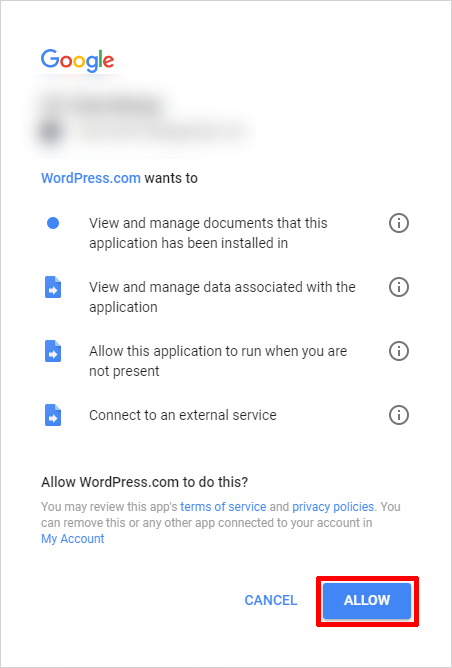The height and width of the screenshot is (668, 452).
Task: Click script icon beside external service entry
Action: click(53, 415)
